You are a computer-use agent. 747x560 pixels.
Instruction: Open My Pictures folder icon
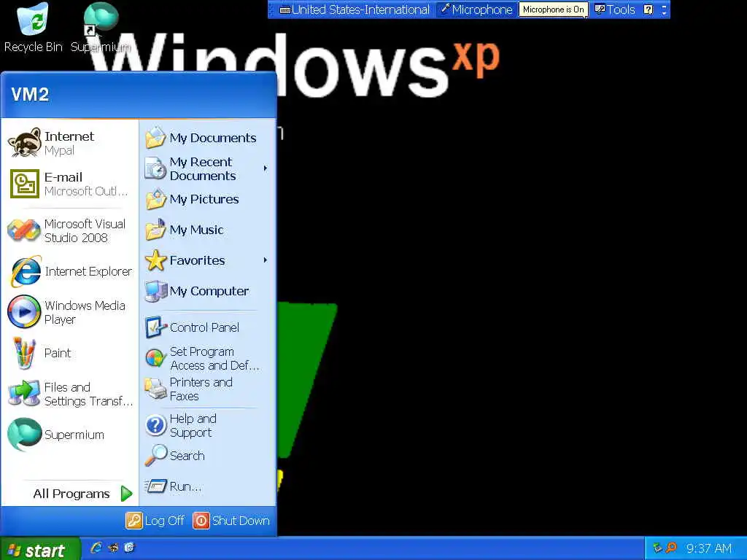pos(155,199)
